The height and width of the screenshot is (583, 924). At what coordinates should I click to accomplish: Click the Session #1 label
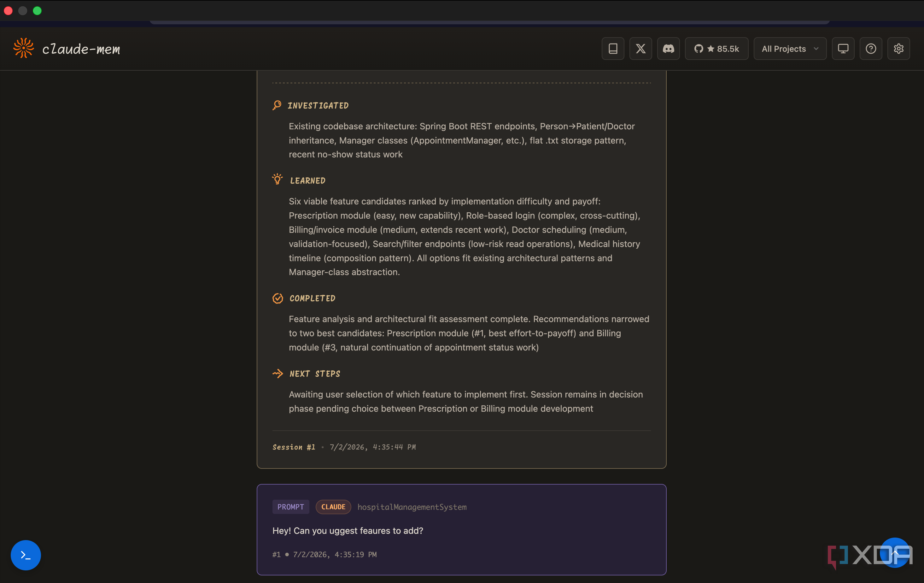click(x=294, y=447)
